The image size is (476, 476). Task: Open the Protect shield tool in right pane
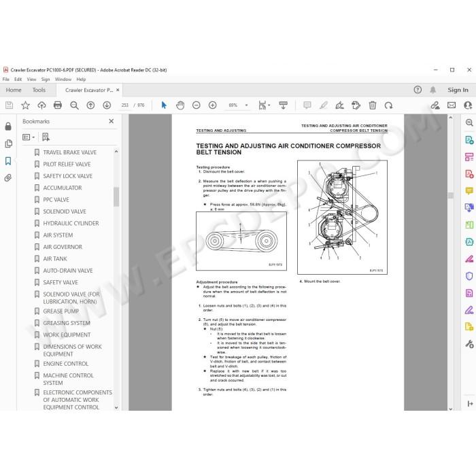pyautogui.click(x=469, y=276)
